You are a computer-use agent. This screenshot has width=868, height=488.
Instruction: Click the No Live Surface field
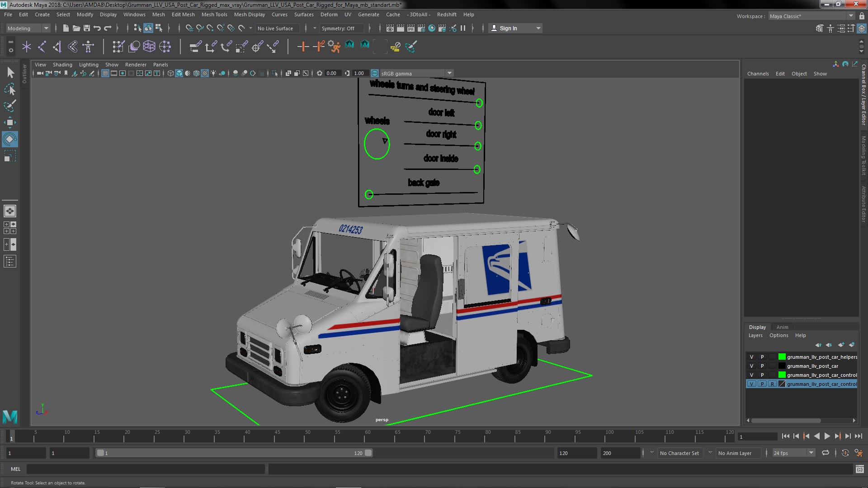(277, 28)
